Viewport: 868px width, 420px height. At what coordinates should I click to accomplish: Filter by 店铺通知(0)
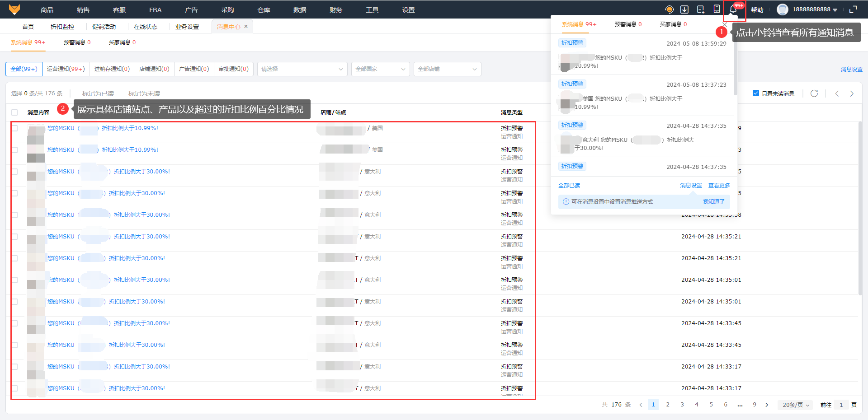pos(154,69)
